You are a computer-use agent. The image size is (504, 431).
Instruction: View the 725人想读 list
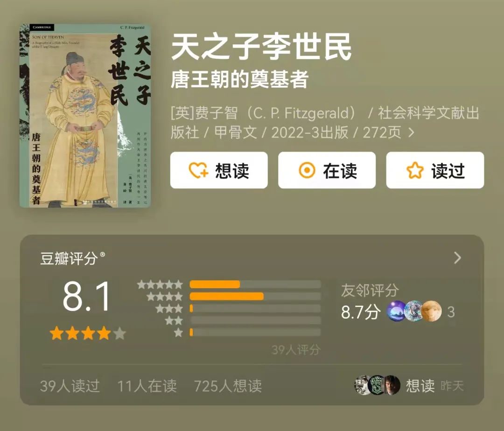coord(228,386)
